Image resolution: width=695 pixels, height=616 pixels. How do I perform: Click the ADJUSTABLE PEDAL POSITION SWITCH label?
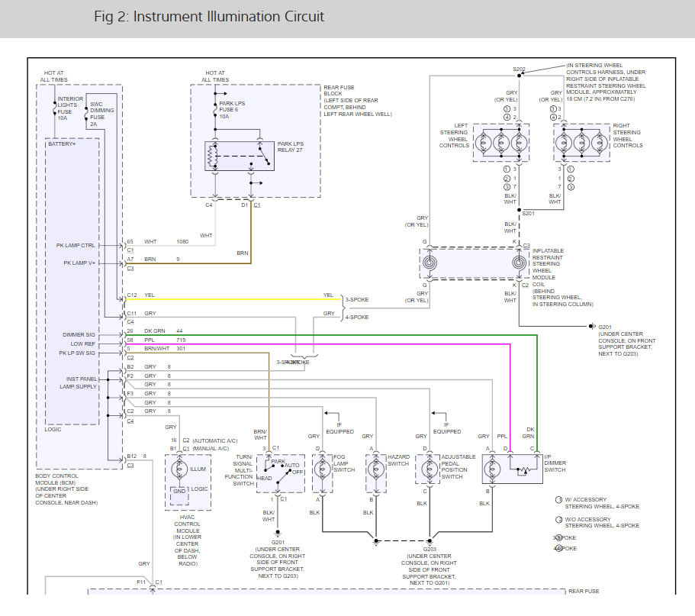(458, 466)
